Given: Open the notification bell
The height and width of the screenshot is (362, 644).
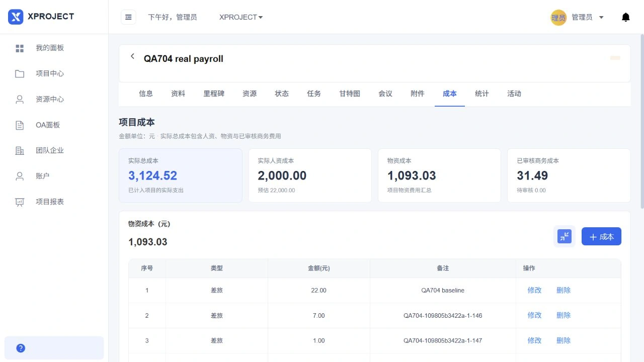Looking at the screenshot, I should click(x=625, y=17).
